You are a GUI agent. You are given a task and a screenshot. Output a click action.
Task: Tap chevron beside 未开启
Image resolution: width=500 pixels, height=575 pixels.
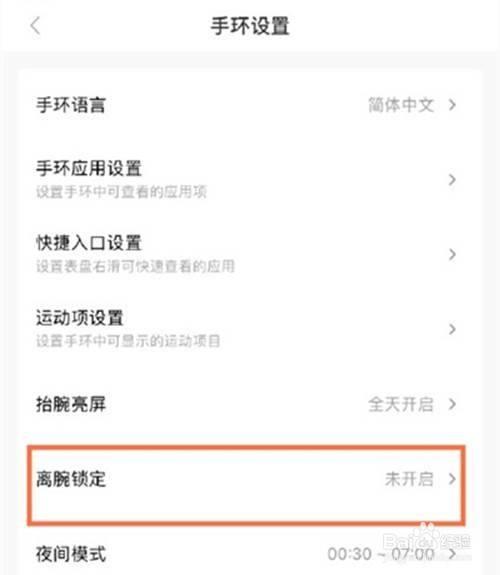click(452, 479)
